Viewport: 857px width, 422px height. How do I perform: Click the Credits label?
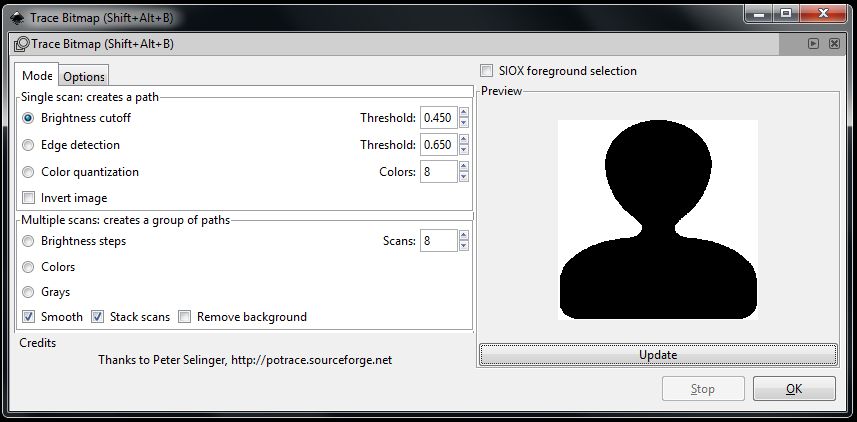38,343
